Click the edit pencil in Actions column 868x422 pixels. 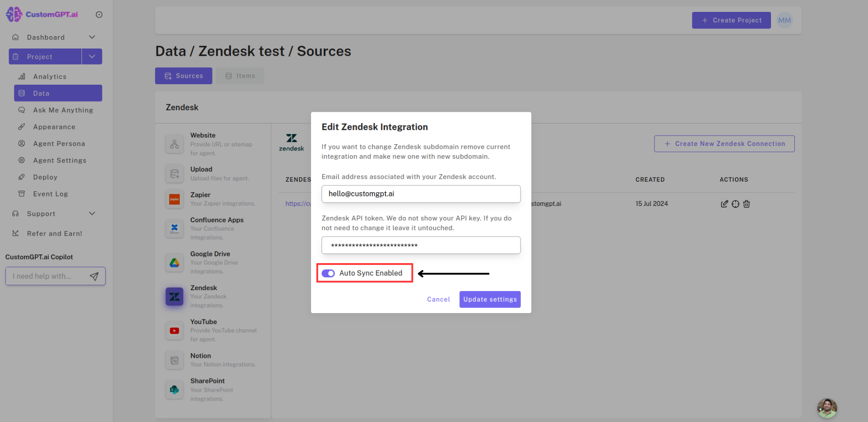[724, 204]
